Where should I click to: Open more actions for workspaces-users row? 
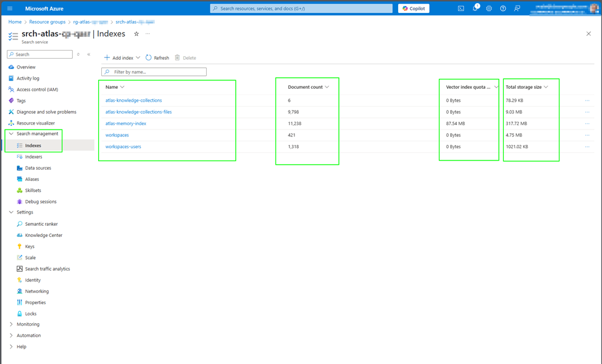(x=587, y=146)
